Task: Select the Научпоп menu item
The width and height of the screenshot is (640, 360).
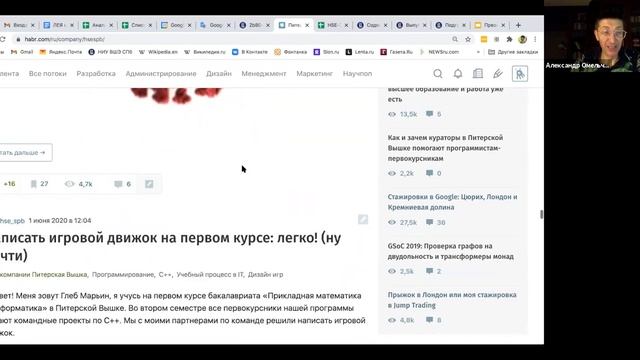Action: (x=358, y=74)
